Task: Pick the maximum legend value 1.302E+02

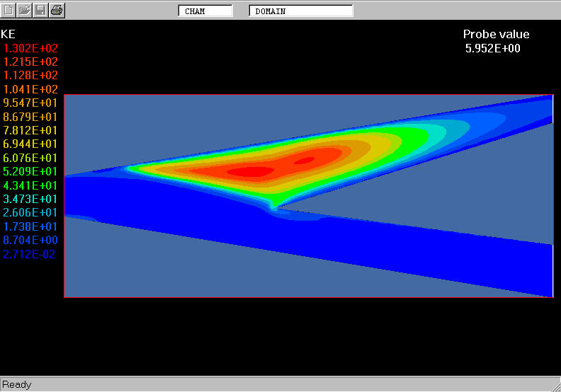Action: coord(31,48)
